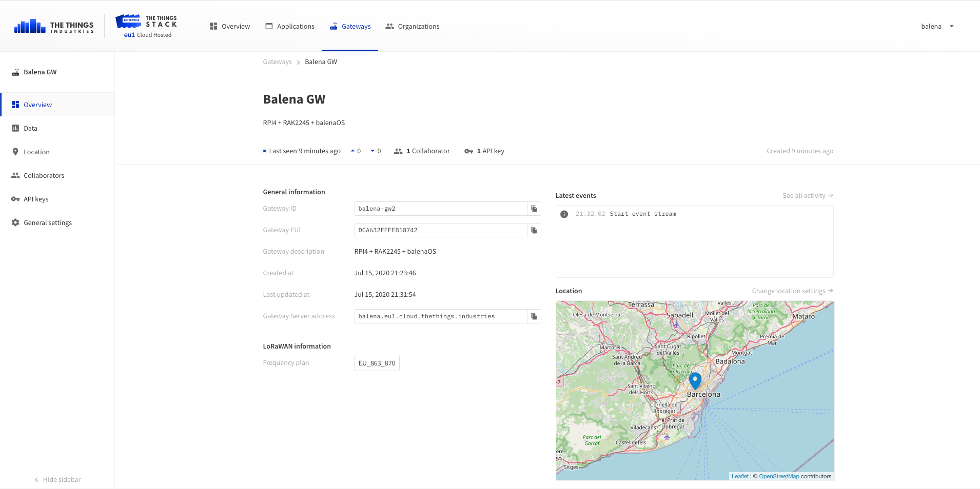980x489 pixels.
Task: Navigate to Gateways breadcrumb link
Action: (x=277, y=62)
